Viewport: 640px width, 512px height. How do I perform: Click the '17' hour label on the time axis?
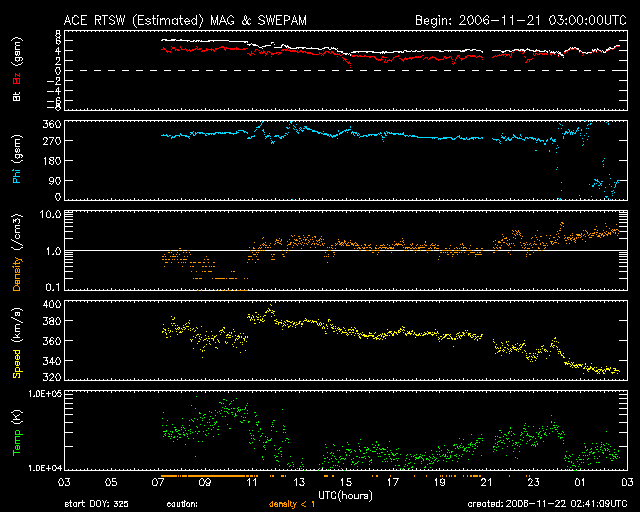pyautogui.click(x=393, y=483)
